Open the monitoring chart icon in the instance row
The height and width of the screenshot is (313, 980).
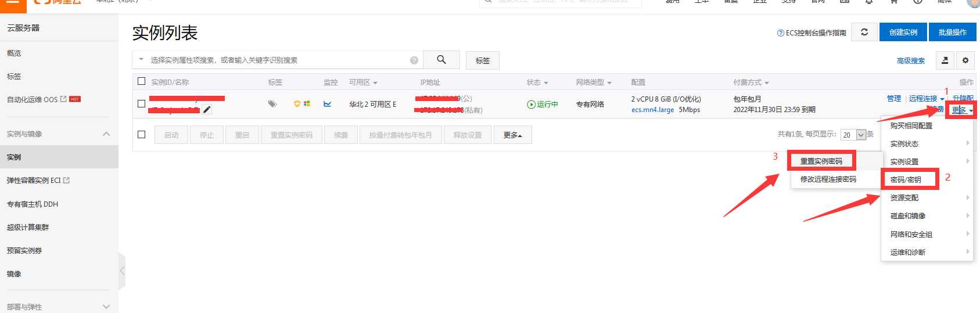(328, 104)
